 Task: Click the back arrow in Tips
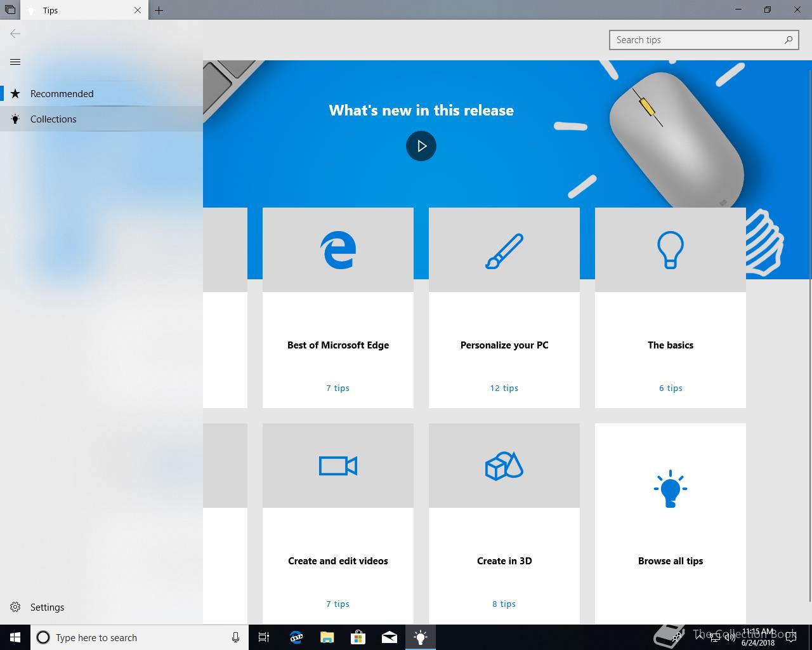pyautogui.click(x=15, y=34)
